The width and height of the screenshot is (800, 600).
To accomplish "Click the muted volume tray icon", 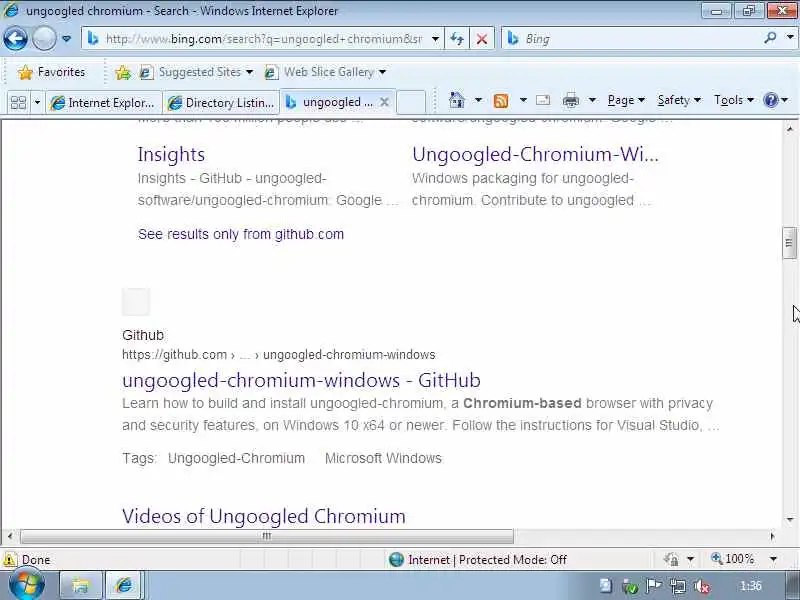I will tap(702, 587).
